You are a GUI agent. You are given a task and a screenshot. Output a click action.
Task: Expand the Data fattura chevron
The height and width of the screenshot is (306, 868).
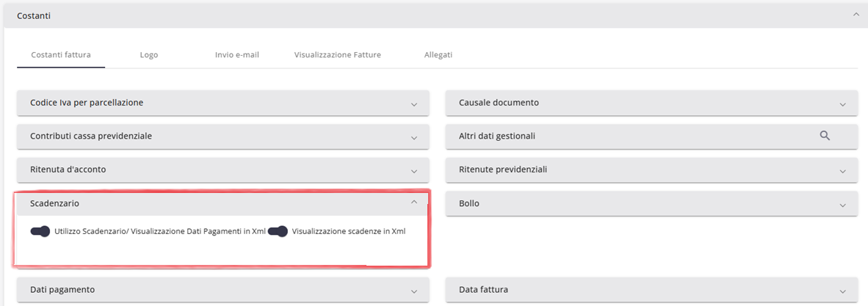pyautogui.click(x=843, y=291)
